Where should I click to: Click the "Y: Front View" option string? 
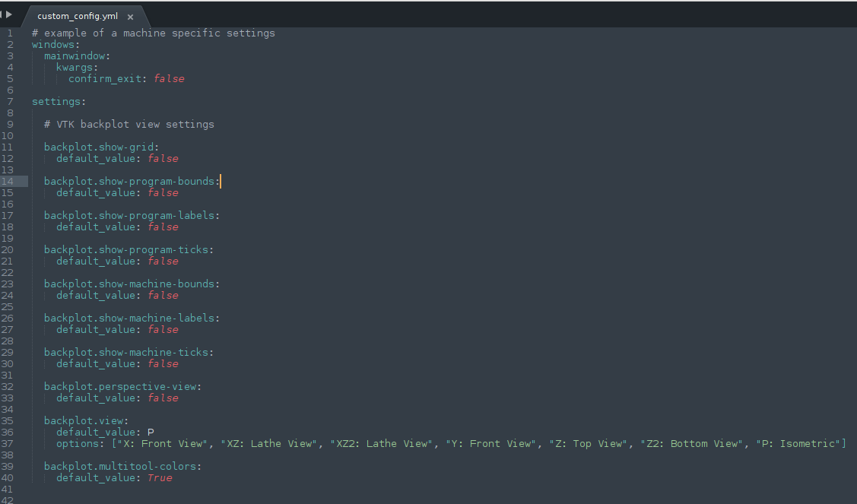click(x=491, y=444)
